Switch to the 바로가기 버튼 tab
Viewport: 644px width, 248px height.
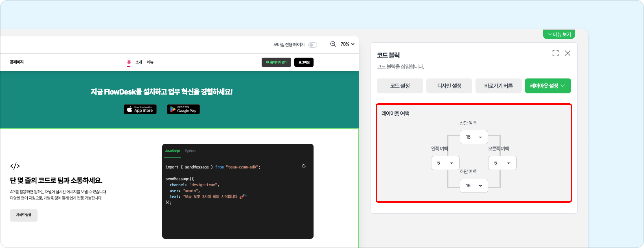(x=498, y=86)
